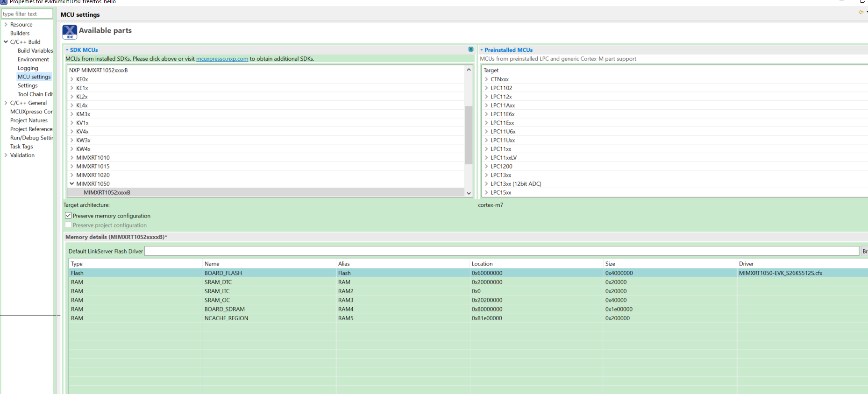The width and height of the screenshot is (868, 394).
Task: Expand the CTNxxx target
Action: [x=486, y=79]
